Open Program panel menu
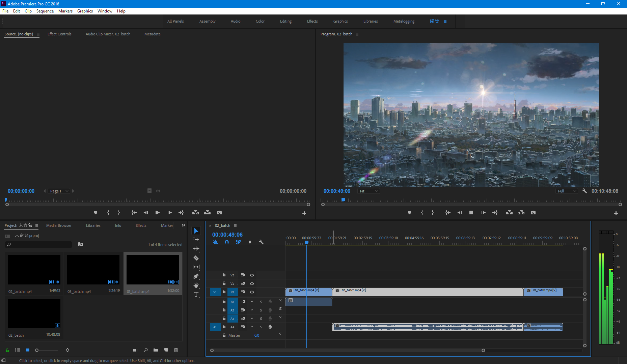 (x=357, y=34)
